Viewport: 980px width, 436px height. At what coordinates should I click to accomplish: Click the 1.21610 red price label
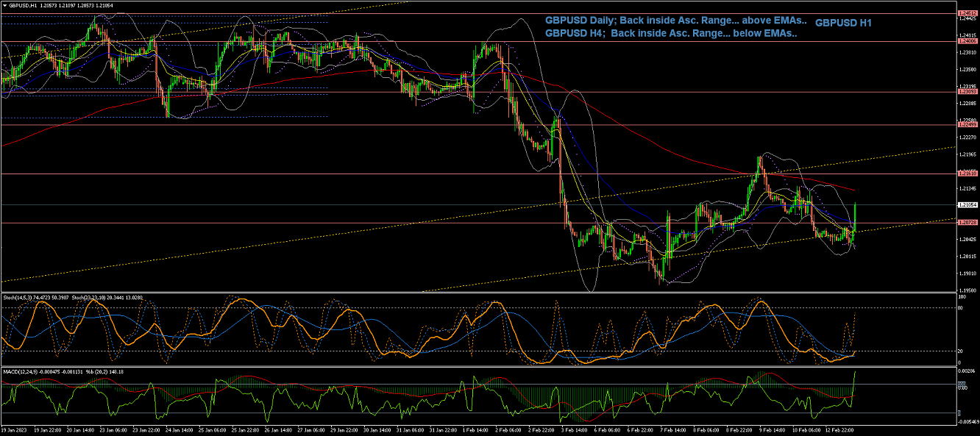966,174
